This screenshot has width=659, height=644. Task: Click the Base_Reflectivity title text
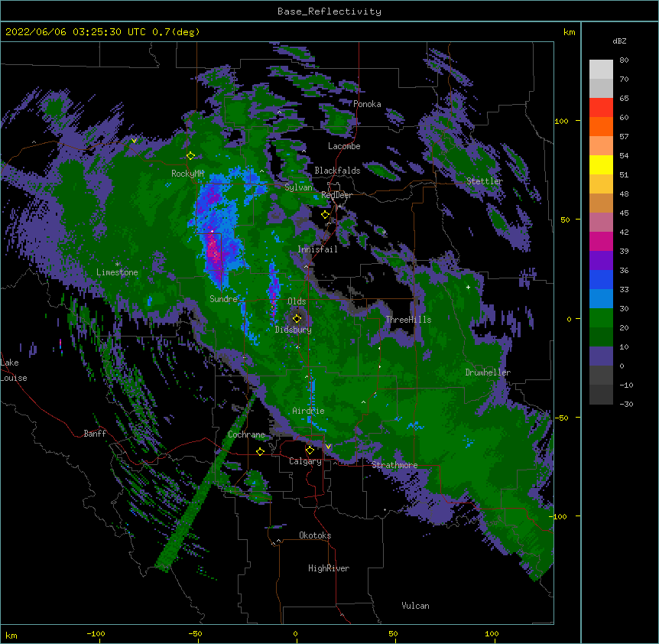click(x=329, y=11)
